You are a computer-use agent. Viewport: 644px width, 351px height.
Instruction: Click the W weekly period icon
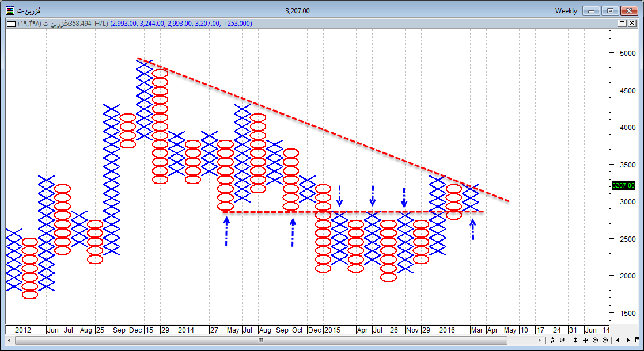[562, 340]
